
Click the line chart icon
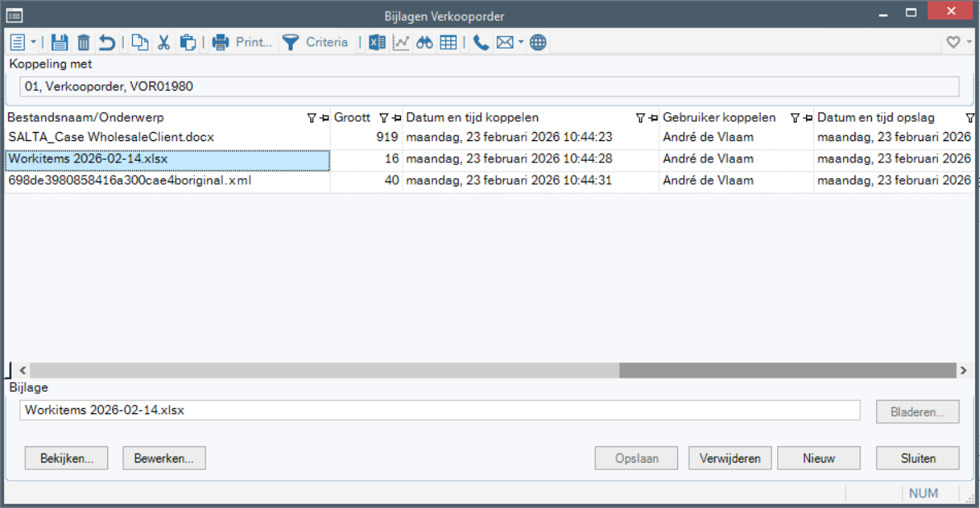coord(401,43)
